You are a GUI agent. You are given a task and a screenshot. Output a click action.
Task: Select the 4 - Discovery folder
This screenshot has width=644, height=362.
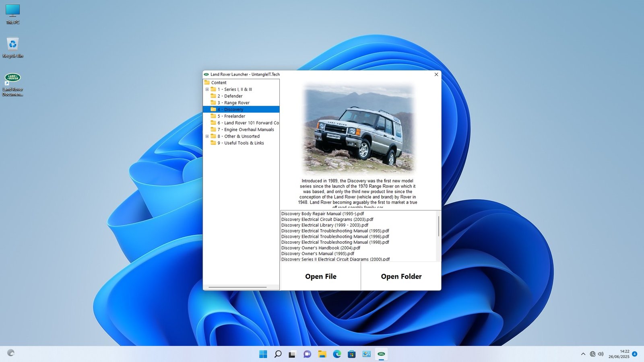point(230,109)
